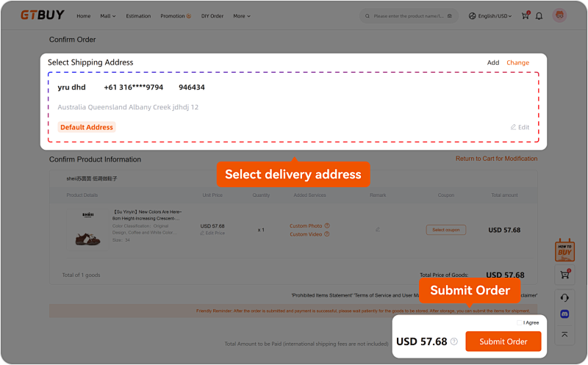588x365 pixels.
Task: Open the user avatar profile
Action: pos(559,15)
